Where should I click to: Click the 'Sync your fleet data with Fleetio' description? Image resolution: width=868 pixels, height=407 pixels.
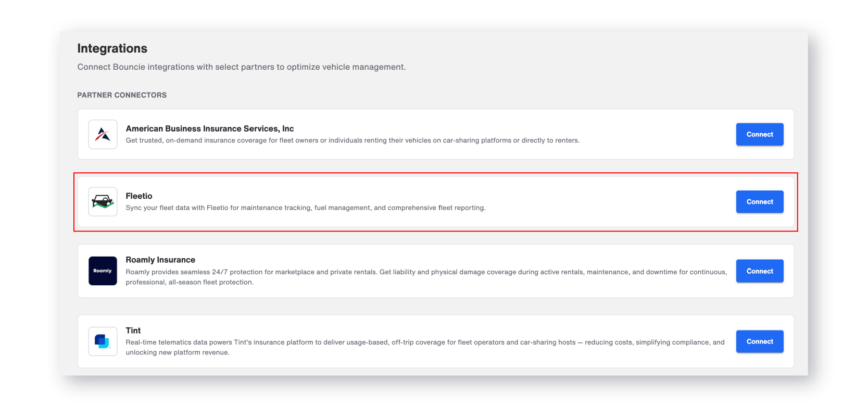point(306,208)
